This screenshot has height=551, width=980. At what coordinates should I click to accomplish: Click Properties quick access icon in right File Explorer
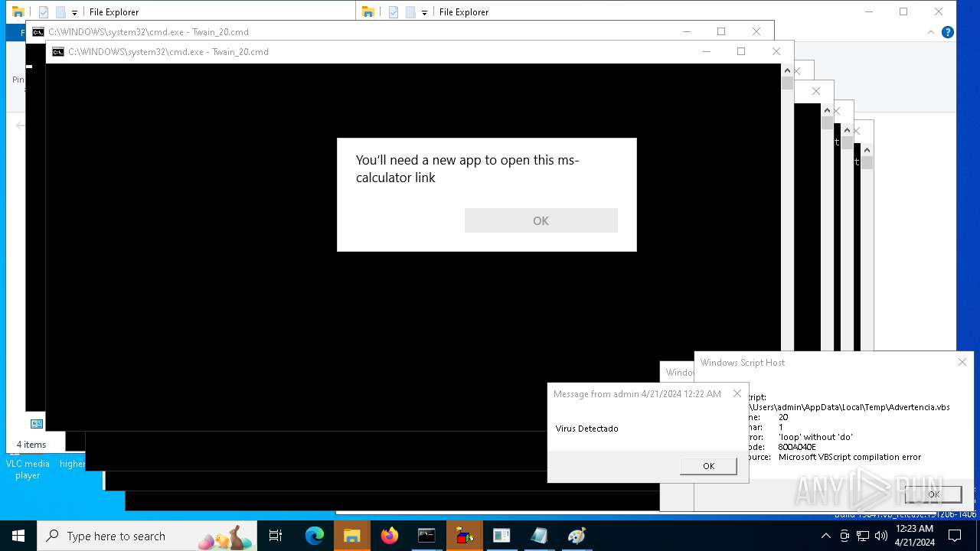(394, 12)
